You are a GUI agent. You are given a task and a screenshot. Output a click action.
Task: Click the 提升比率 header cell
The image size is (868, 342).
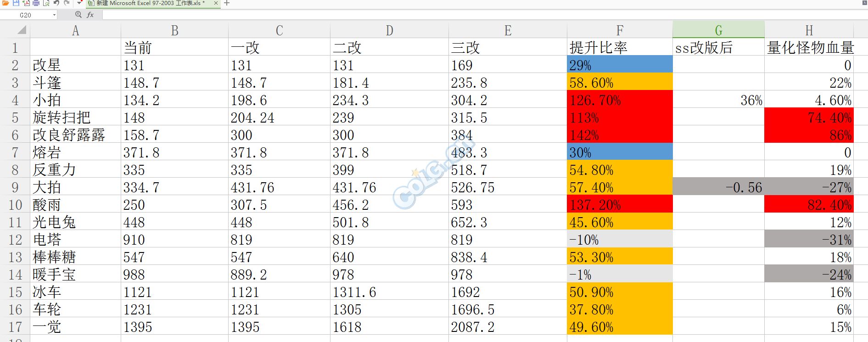620,47
